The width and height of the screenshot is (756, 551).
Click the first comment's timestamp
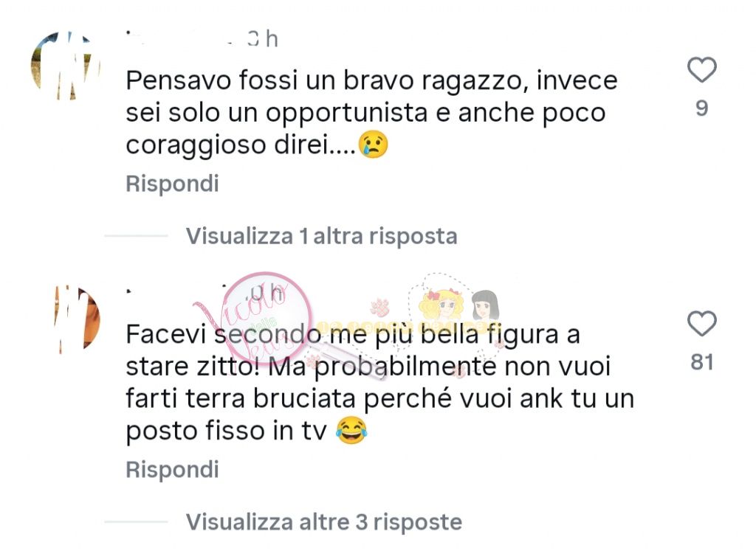[263, 39]
